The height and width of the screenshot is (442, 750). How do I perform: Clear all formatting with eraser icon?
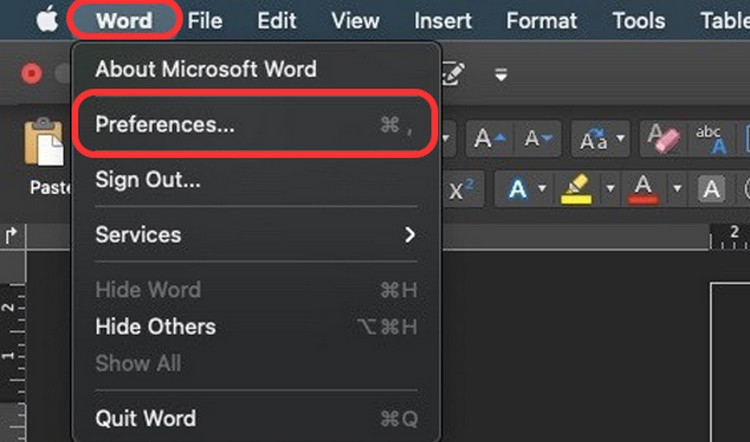pos(663,139)
